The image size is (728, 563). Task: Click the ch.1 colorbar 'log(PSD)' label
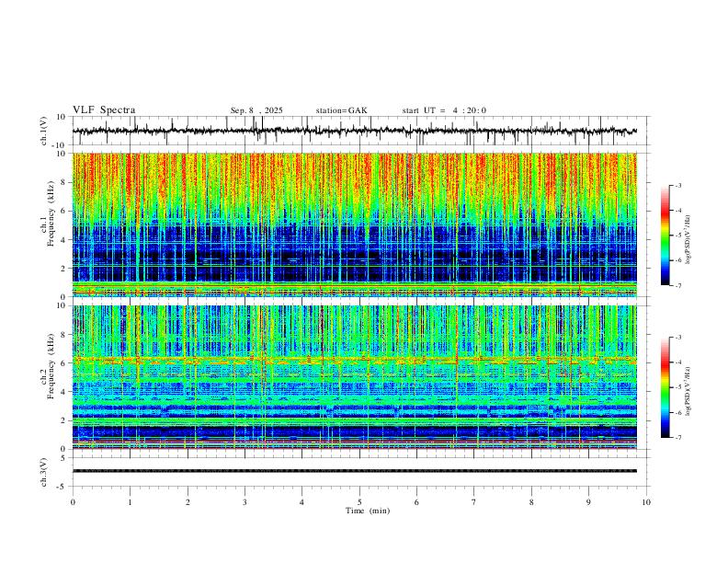coord(688,240)
